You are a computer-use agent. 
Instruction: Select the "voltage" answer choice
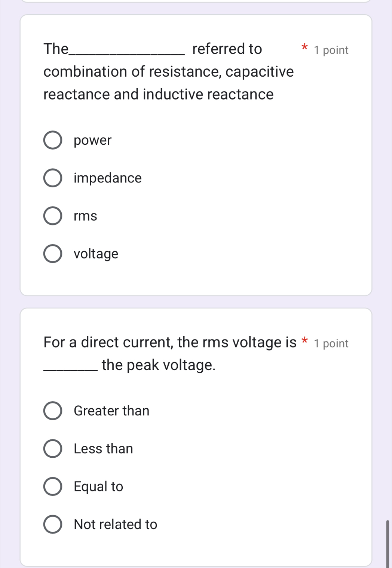(53, 253)
